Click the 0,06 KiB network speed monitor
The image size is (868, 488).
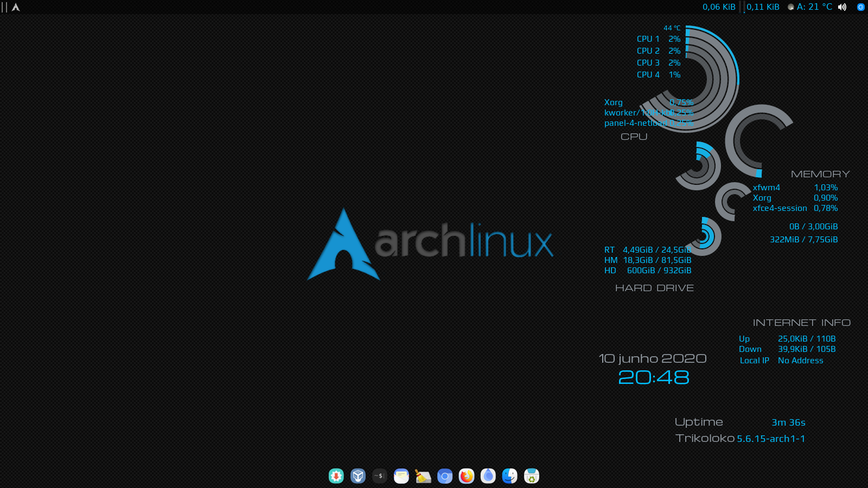[719, 7]
